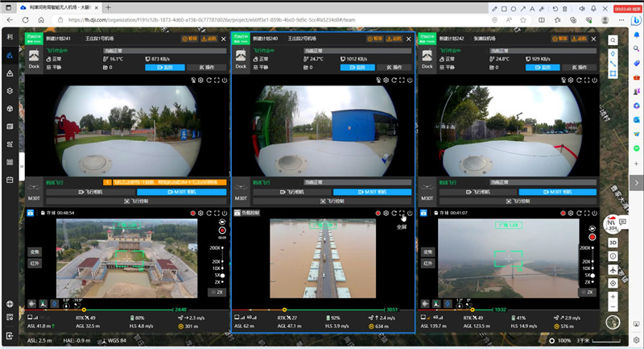
Task: Toggle 红外 infrared lens in plan 242 video
Action: [x=427, y=263]
